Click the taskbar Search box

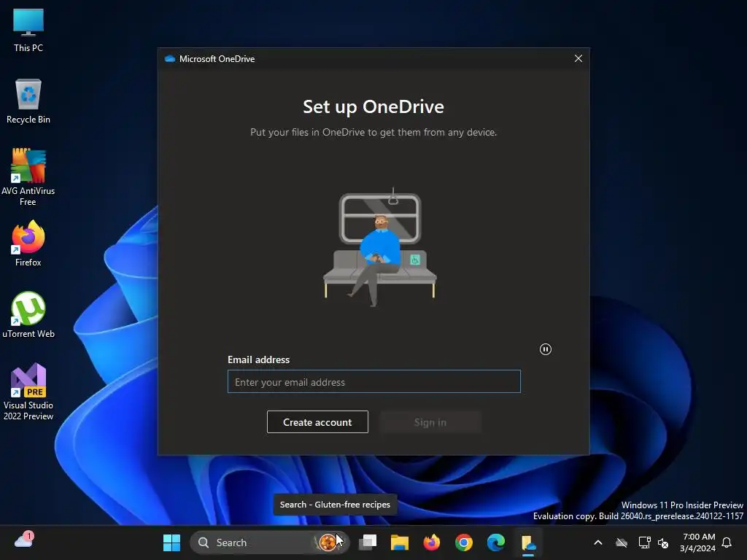[x=269, y=542]
